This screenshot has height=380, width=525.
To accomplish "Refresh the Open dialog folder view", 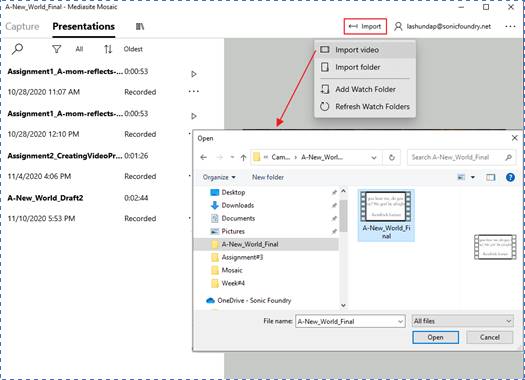I will click(x=391, y=157).
